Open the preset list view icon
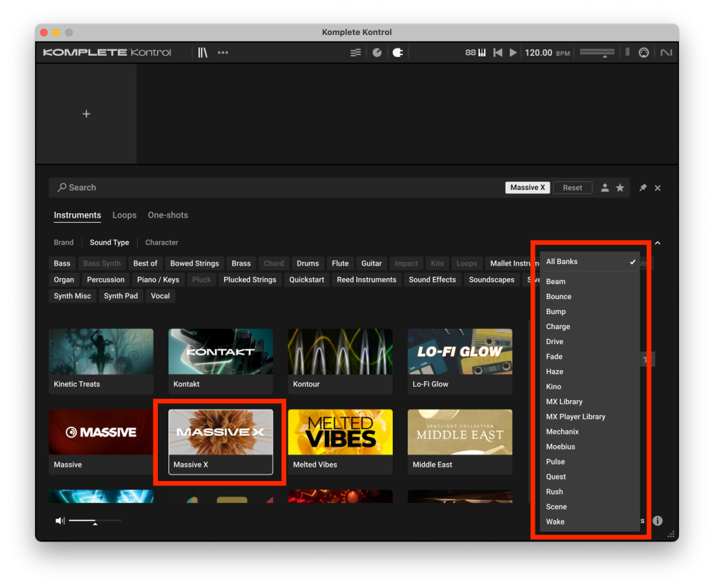The width and height of the screenshot is (714, 588). [356, 53]
